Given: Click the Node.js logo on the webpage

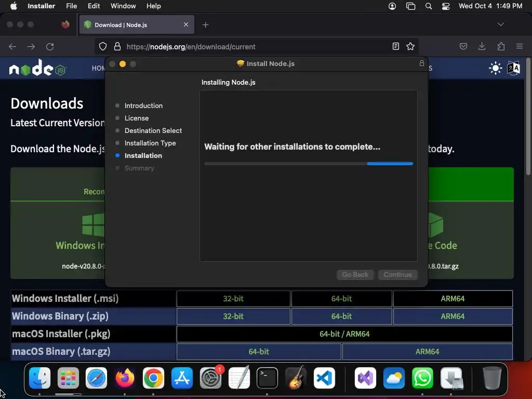Looking at the screenshot, I should (37, 68).
